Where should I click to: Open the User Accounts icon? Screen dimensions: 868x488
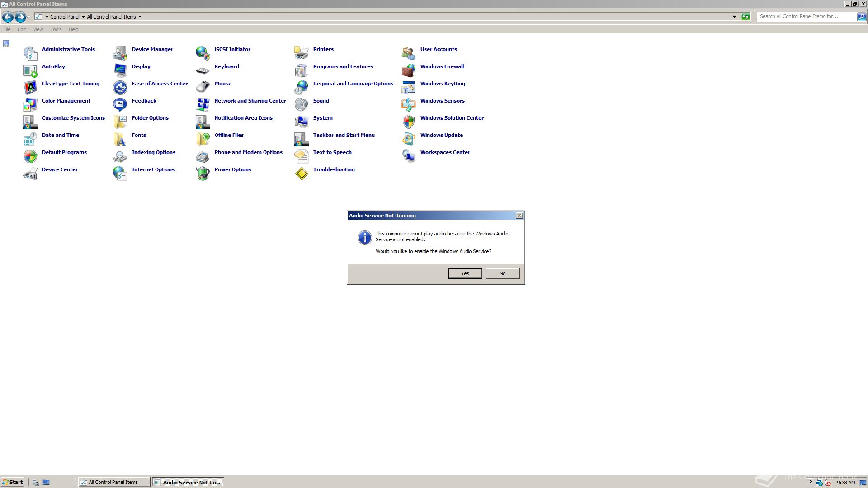(x=409, y=53)
